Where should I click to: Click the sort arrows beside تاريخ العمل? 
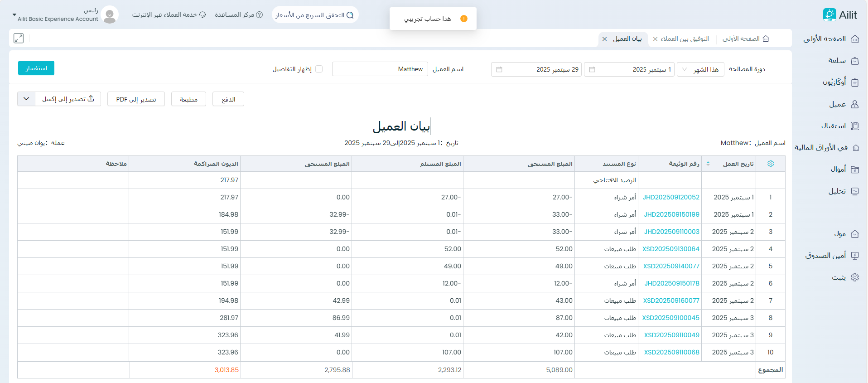point(708,164)
